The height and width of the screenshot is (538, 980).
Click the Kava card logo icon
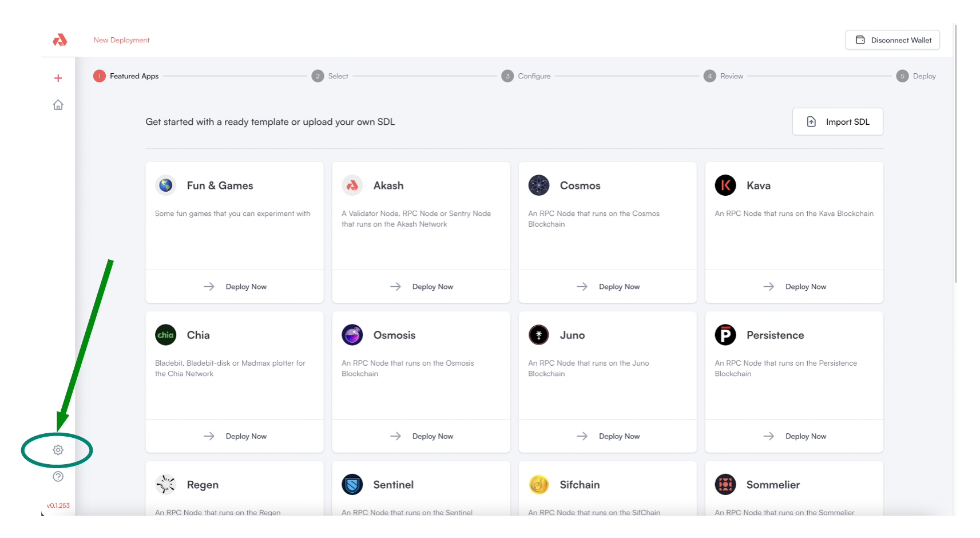tap(725, 185)
